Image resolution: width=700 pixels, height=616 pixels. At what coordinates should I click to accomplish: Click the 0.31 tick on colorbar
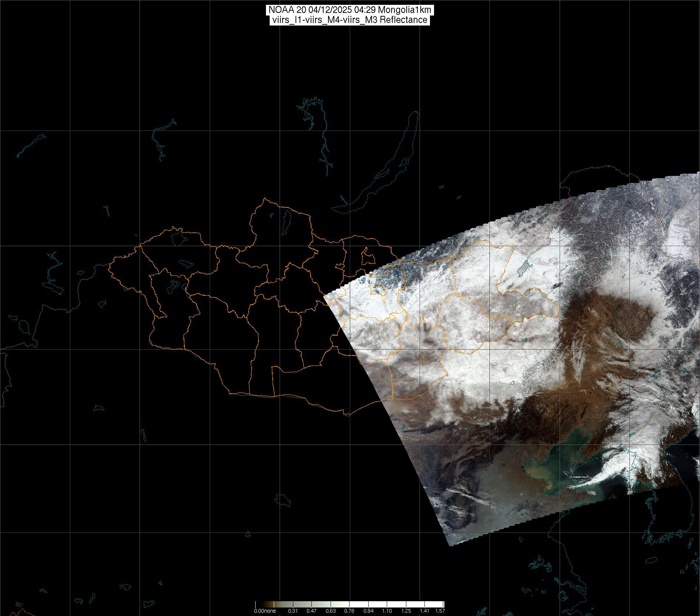point(293,611)
